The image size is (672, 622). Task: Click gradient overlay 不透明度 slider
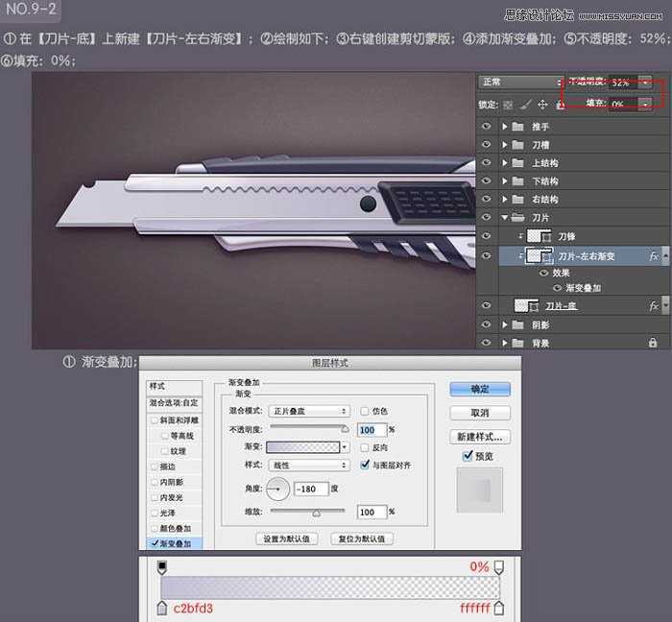tap(309, 427)
